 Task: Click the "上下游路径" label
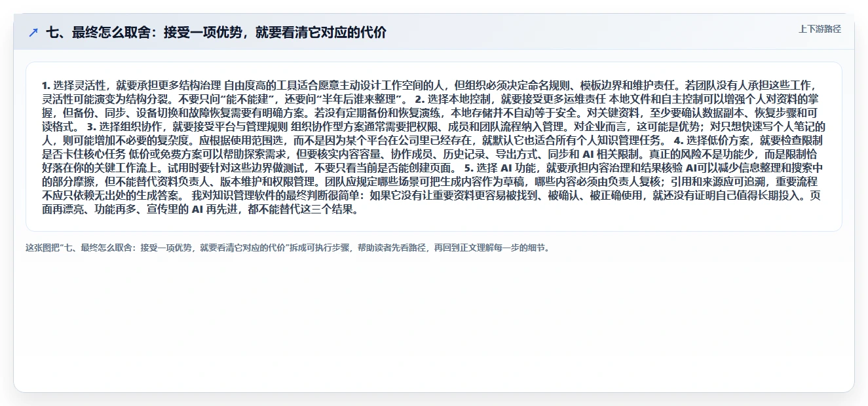[820, 29]
